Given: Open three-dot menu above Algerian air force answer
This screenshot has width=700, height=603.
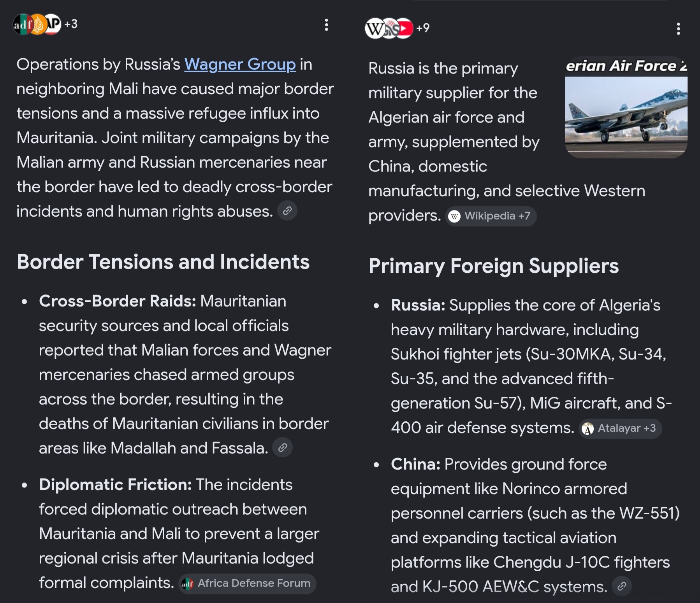Looking at the screenshot, I should coord(678,28).
